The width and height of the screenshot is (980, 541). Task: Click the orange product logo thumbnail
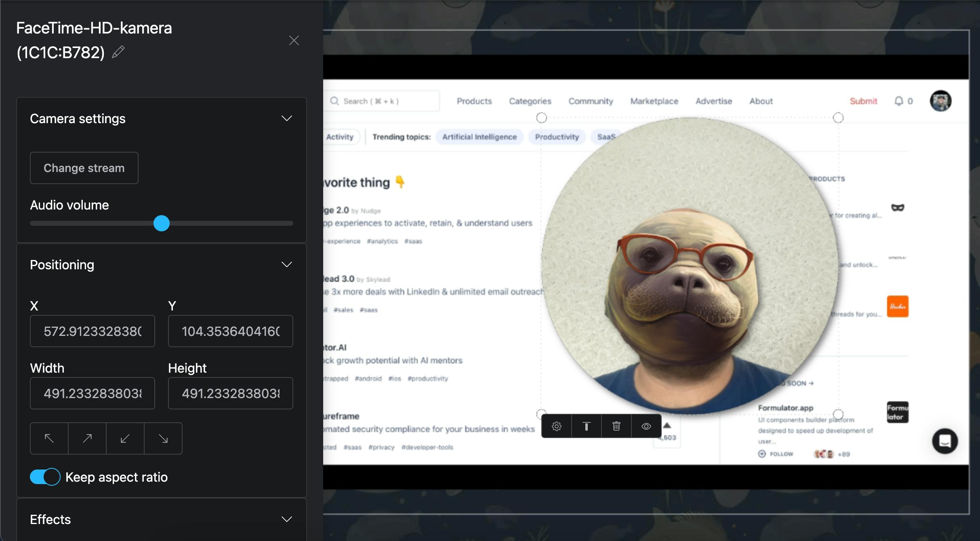[x=898, y=306]
